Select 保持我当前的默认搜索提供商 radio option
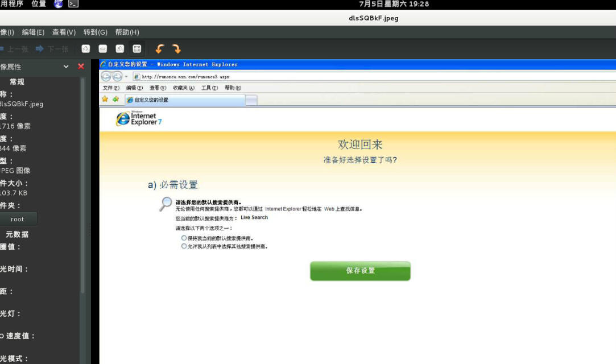The width and height of the screenshot is (616, 364). coord(183,238)
